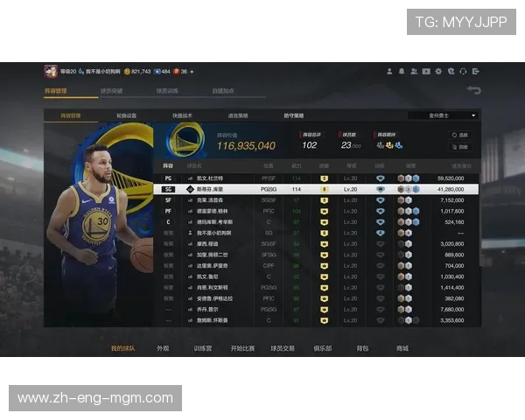Open 球员交易 in bottom navigation
This screenshot has height=420, width=525.
(x=283, y=348)
